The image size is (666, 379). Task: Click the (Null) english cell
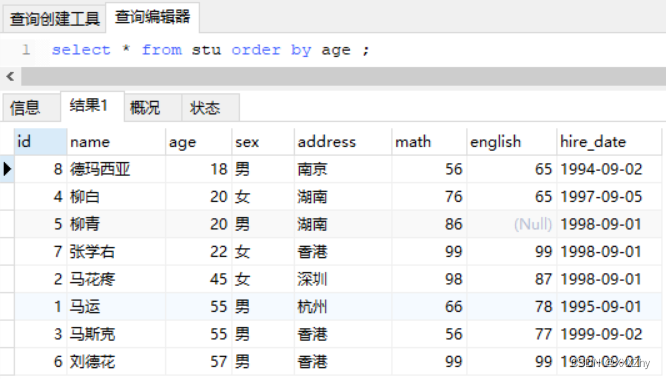512,224
